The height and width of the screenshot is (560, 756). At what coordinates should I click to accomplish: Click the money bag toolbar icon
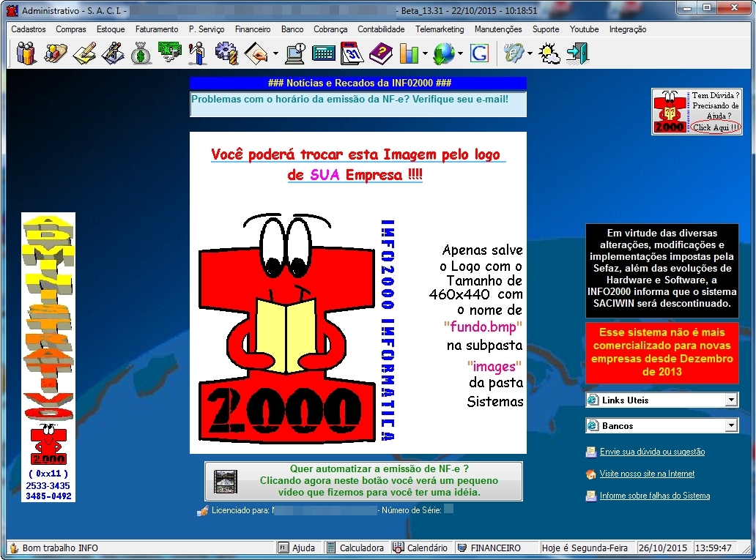point(141,53)
